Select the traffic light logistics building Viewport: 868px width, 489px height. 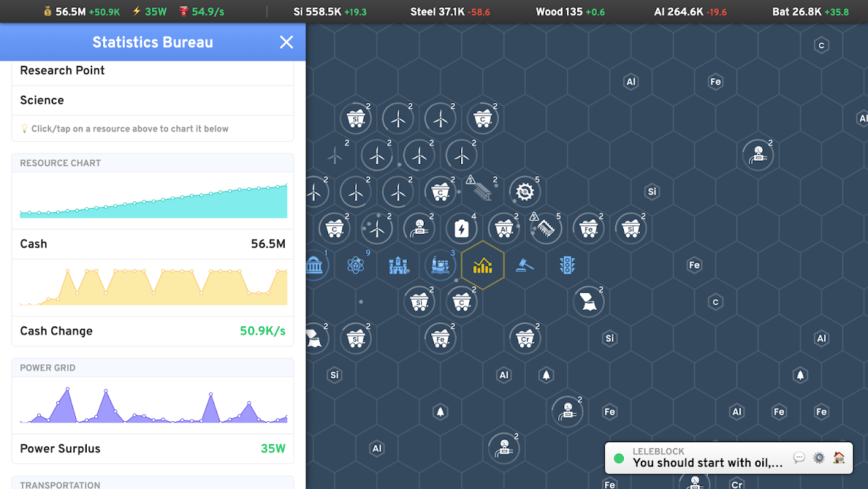point(567,265)
